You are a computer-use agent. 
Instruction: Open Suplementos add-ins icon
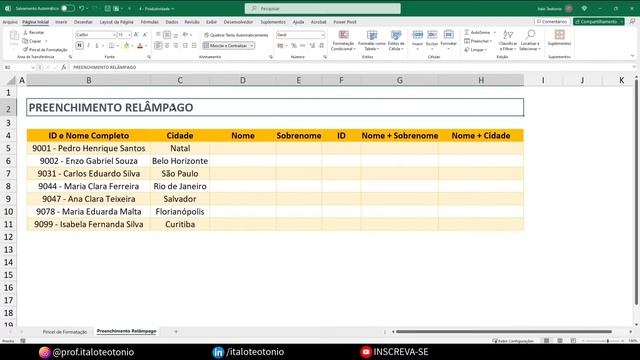560,35
